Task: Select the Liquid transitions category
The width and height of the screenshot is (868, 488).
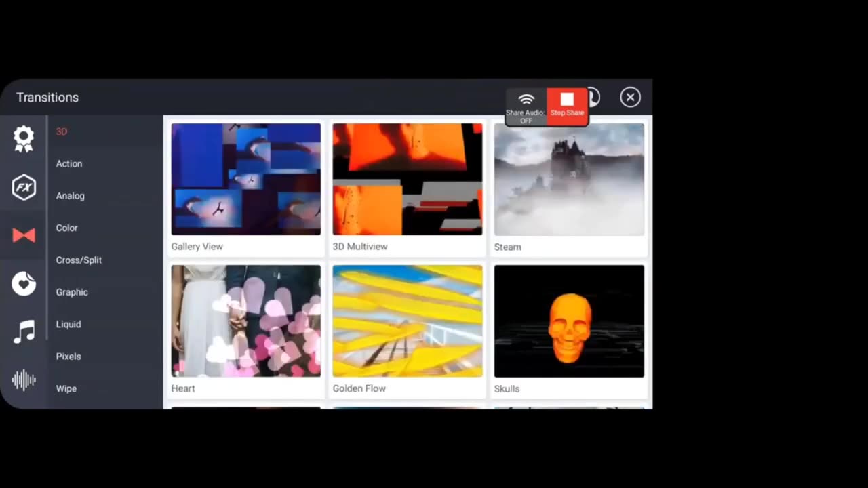Action: coord(68,324)
